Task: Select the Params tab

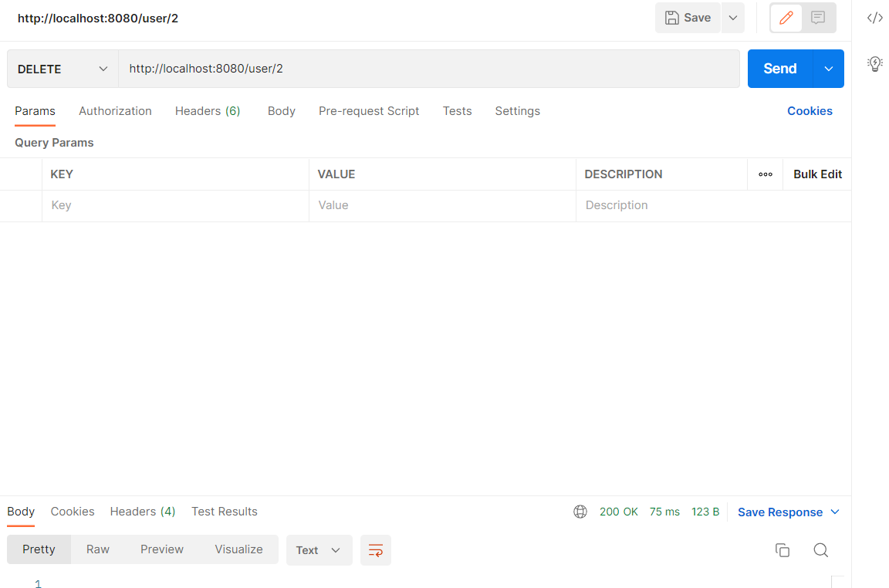Action: click(35, 111)
